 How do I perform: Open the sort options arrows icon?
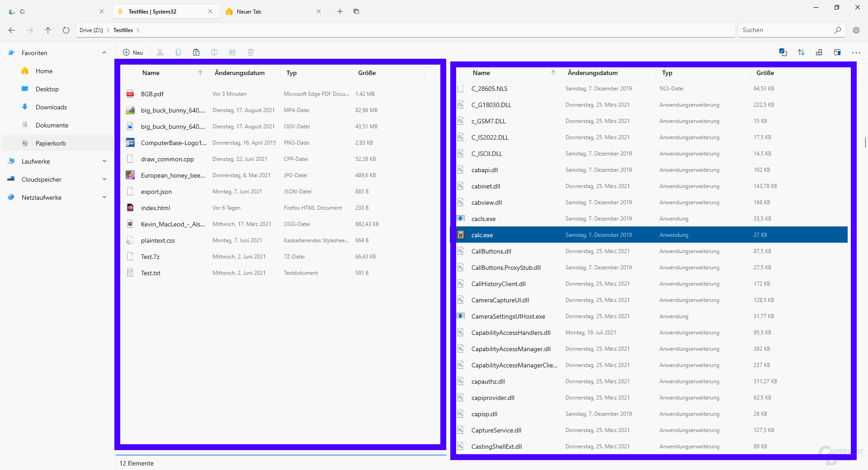pos(801,52)
